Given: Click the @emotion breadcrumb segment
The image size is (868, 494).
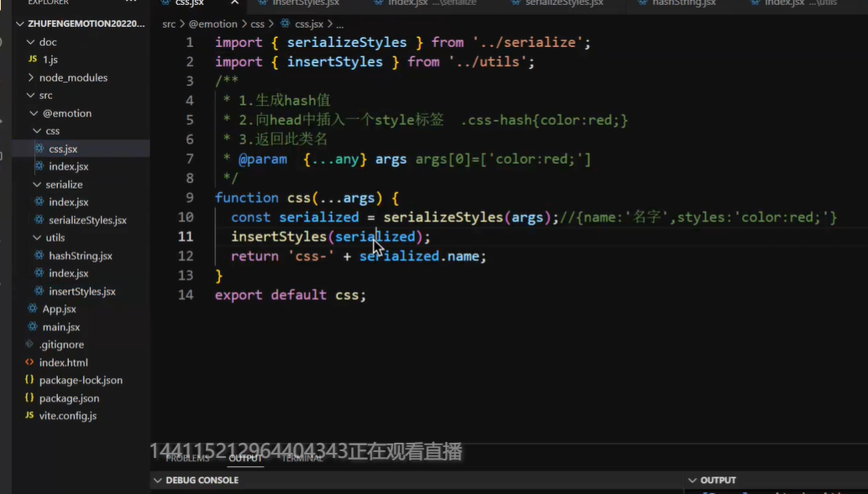Looking at the screenshot, I should 213,24.
